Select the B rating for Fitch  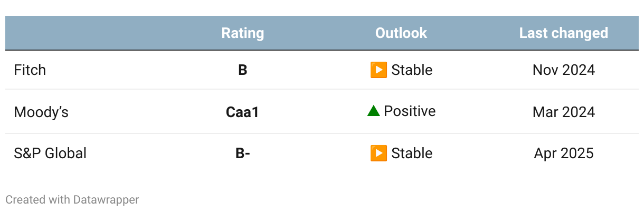243,70
